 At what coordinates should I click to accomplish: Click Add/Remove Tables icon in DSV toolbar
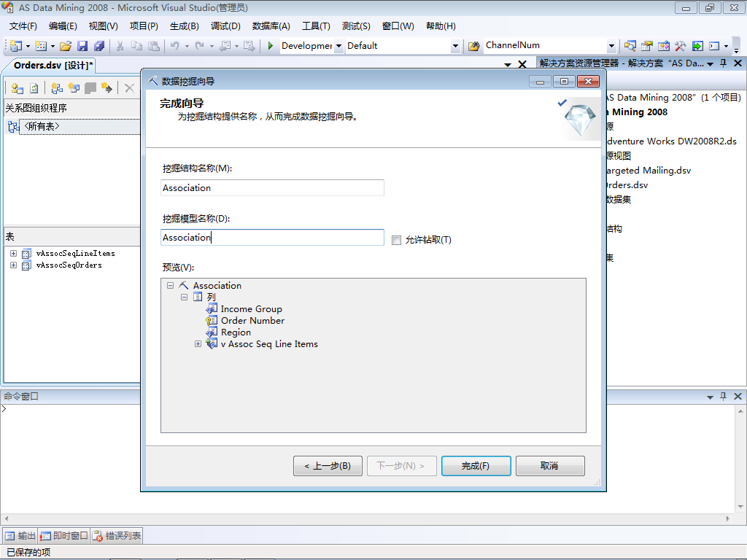(x=18, y=88)
